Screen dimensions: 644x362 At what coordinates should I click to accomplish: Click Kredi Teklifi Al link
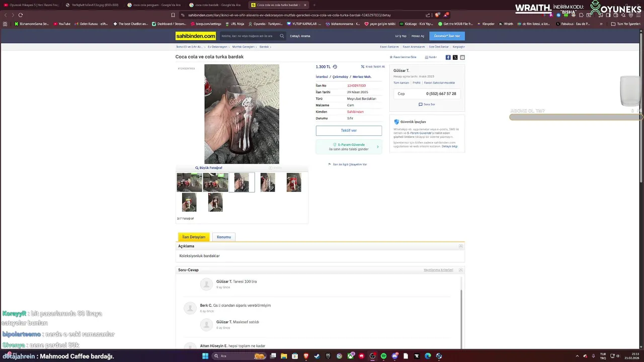coord(373,67)
